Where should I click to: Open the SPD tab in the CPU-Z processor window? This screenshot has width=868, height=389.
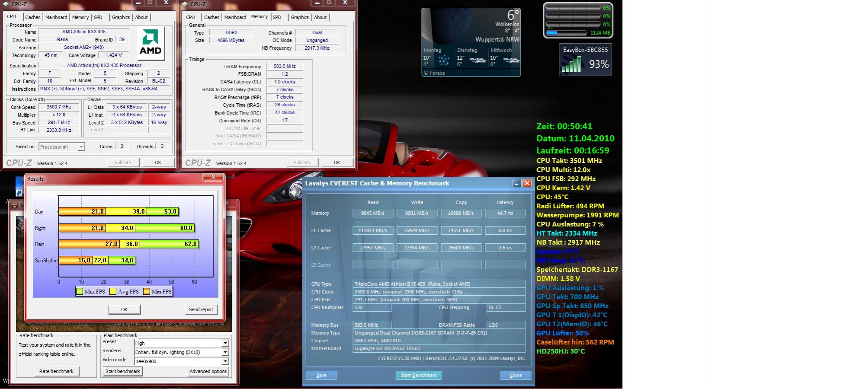click(x=98, y=17)
